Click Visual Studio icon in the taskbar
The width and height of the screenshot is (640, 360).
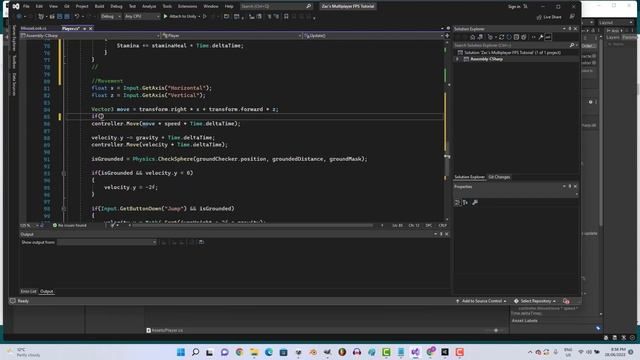pos(416,352)
